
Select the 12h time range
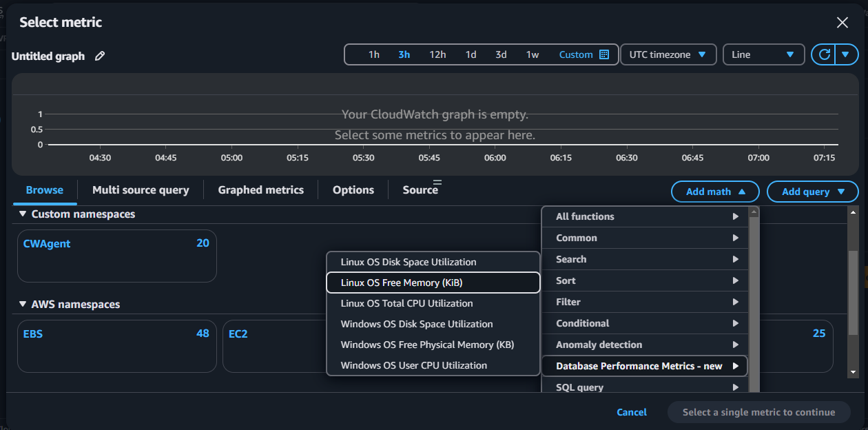pyautogui.click(x=437, y=54)
